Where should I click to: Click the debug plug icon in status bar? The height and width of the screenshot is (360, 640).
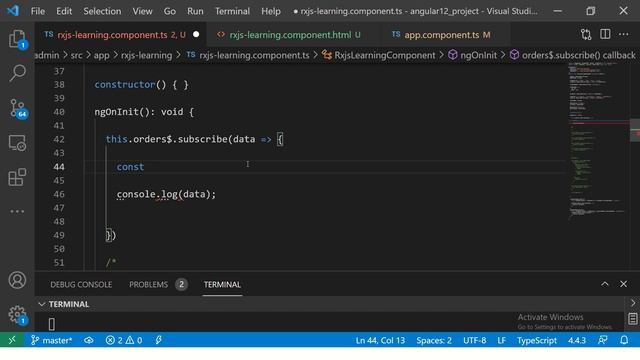159,340
